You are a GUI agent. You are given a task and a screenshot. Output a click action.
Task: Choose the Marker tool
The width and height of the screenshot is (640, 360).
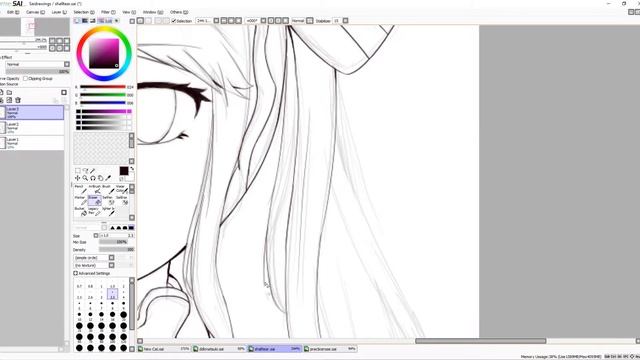click(80, 200)
